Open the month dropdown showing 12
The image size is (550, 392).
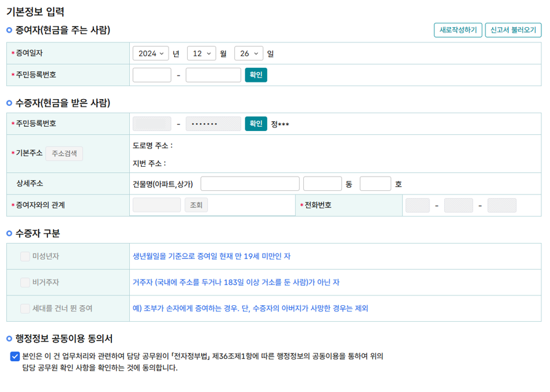click(205, 54)
